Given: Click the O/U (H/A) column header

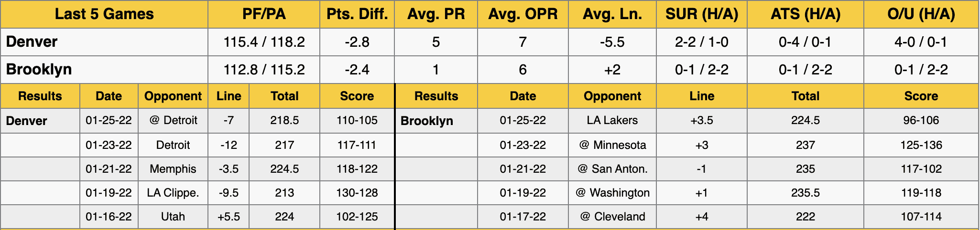Looking at the screenshot, I should [921, 14].
